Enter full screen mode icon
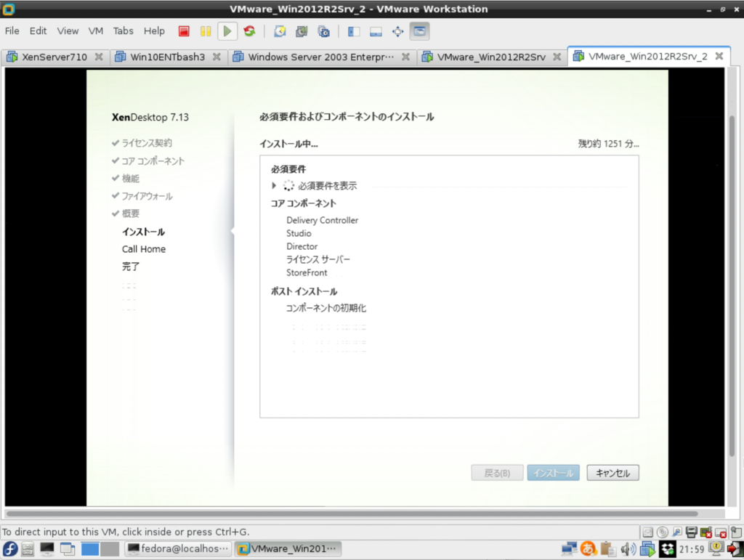 [397, 31]
